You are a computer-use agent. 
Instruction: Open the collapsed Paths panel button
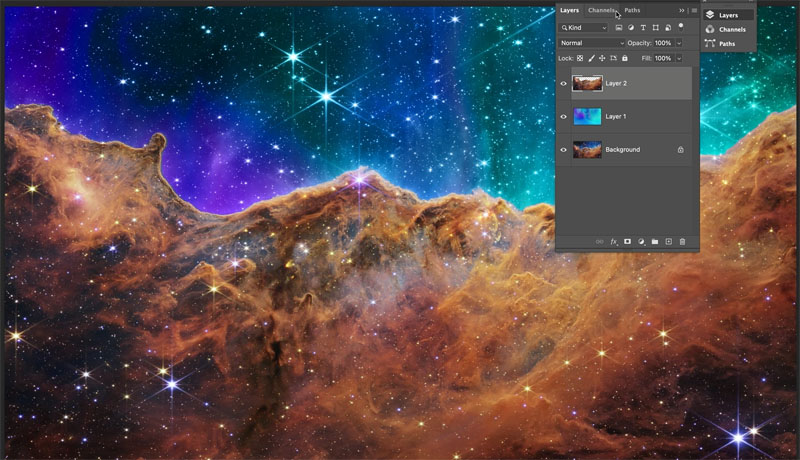point(728,44)
